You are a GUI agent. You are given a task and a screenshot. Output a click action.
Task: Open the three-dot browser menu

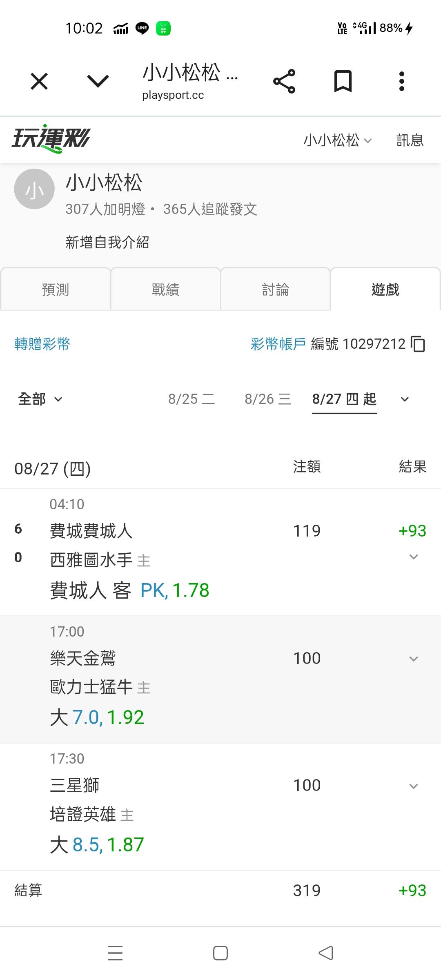tap(402, 81)
